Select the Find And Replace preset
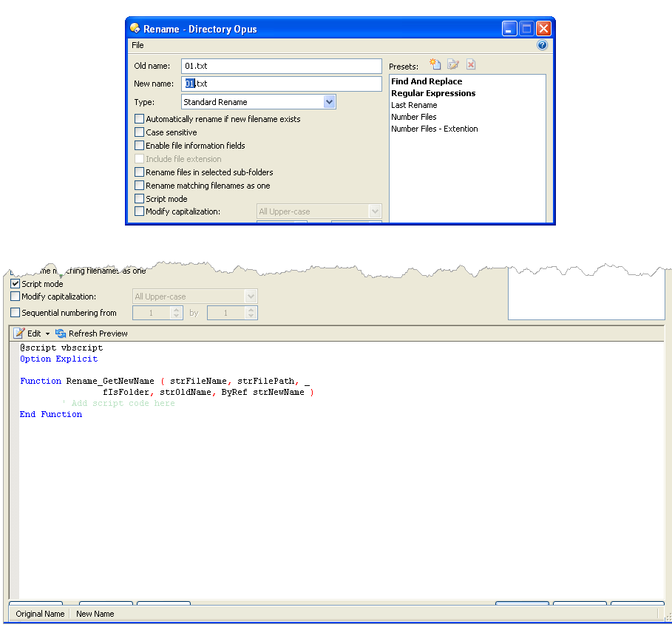 427,81
